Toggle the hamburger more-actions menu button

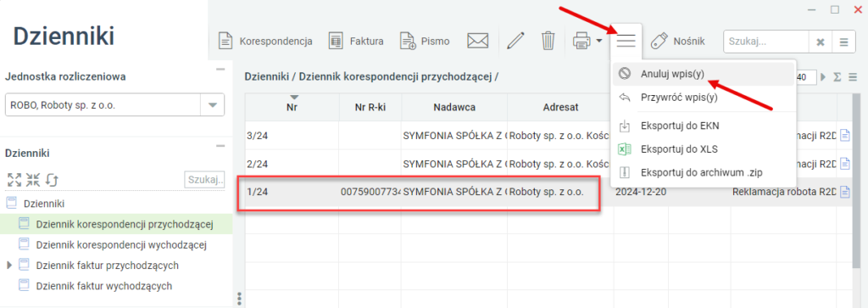(626, 41)
